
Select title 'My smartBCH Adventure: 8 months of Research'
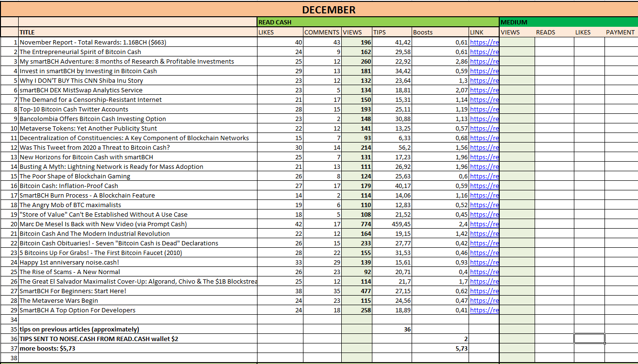[x=138, y=61]
